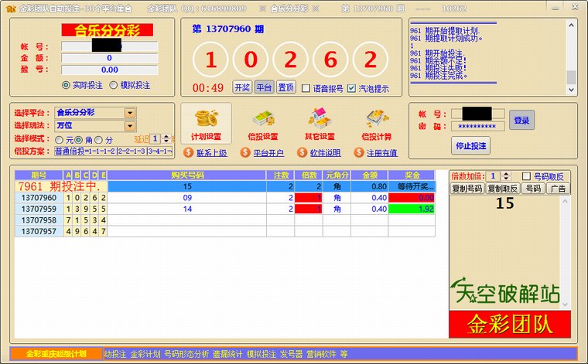Toggle the 汽泡提示 checkbox
The height and width of the screenshot is (364, 588).
[352, 88]
